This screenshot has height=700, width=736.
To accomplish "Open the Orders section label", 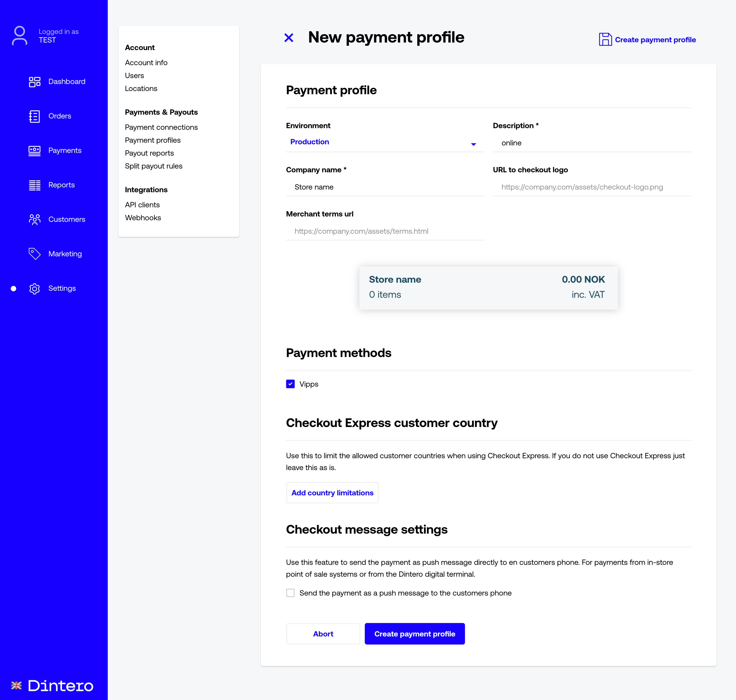I will tap(60, 116).
